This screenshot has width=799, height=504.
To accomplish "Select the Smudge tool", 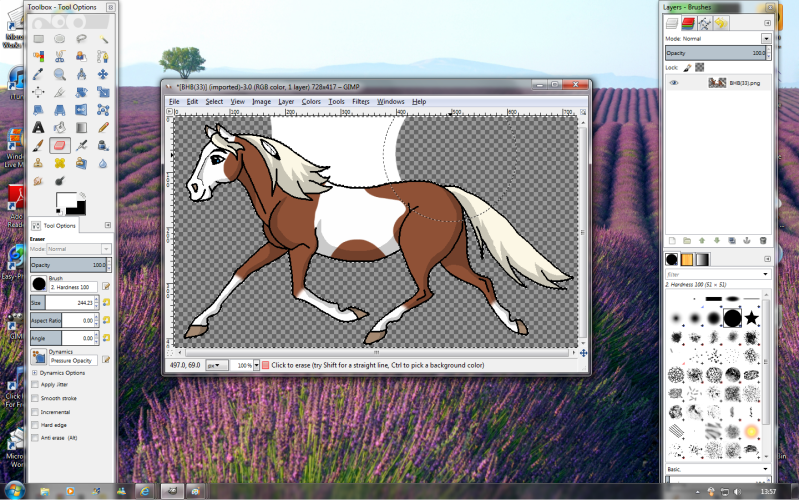I will pyautogui.click(x=39, y=181).
